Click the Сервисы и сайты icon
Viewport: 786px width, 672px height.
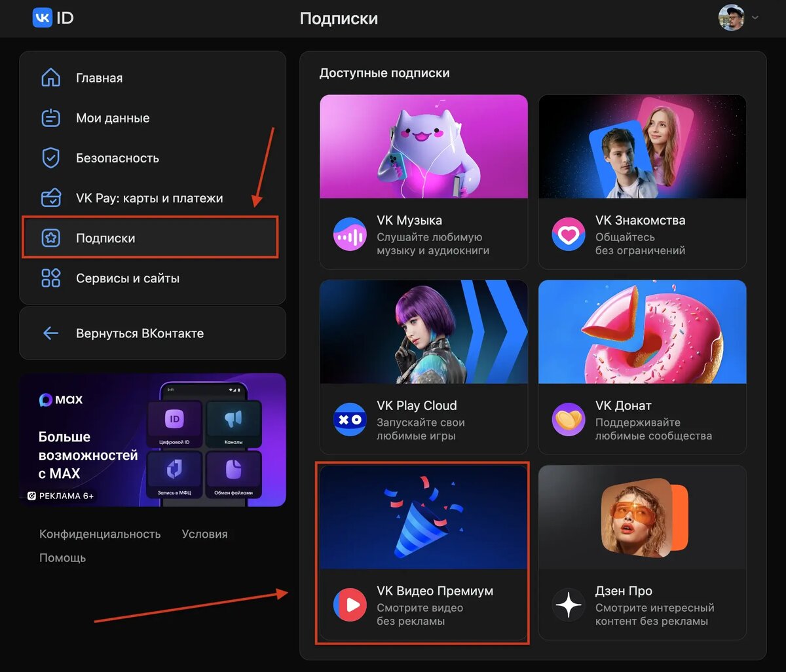50,278
